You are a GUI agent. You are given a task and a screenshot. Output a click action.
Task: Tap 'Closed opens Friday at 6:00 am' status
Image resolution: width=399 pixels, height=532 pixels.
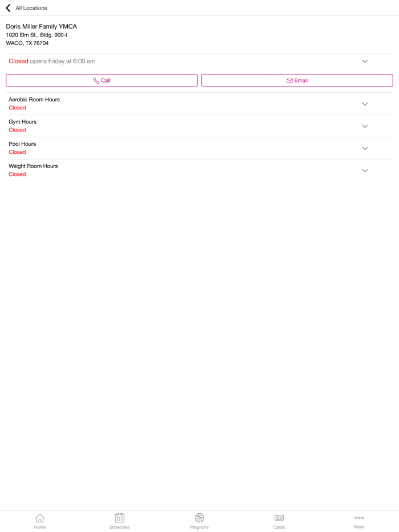pos(52,62)
